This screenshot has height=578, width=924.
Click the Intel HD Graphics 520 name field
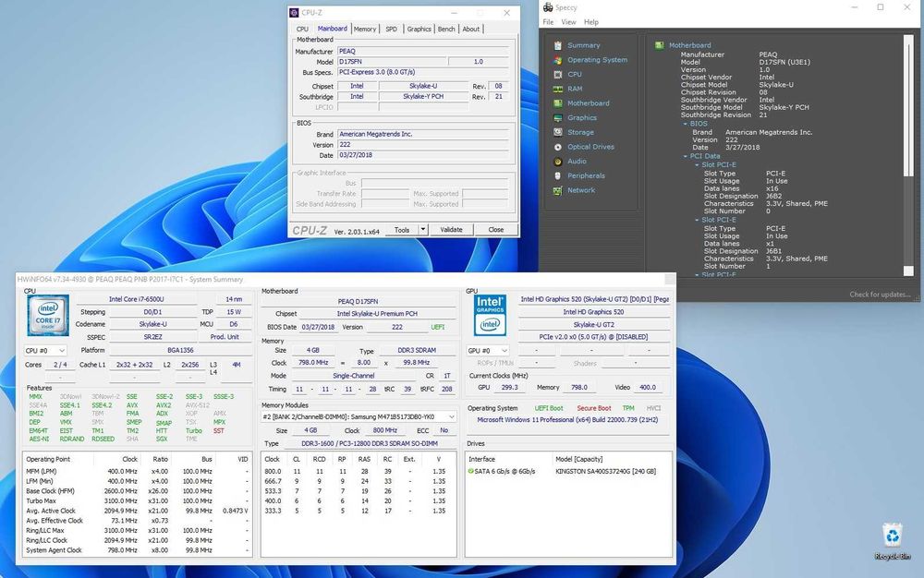pos(593,312)
